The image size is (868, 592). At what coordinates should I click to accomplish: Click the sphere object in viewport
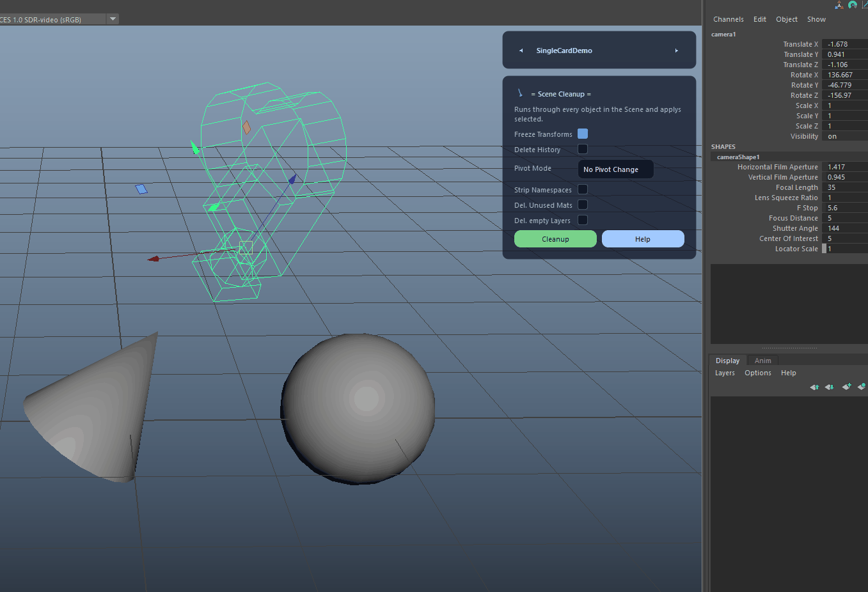[x=358, y=408]
